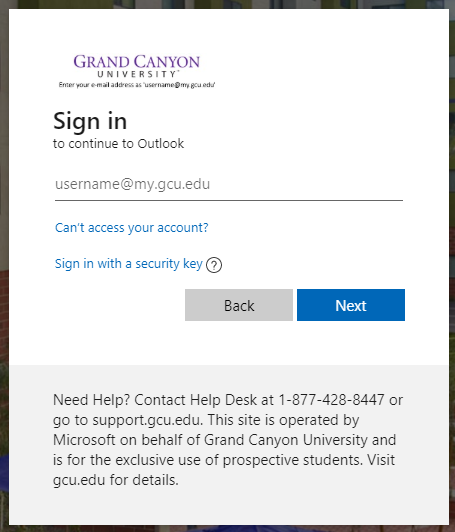Image resolution: width=455 pixels, height=532 pixels.
Task: Open the "Can't access your account?" link
Action: 132,227
